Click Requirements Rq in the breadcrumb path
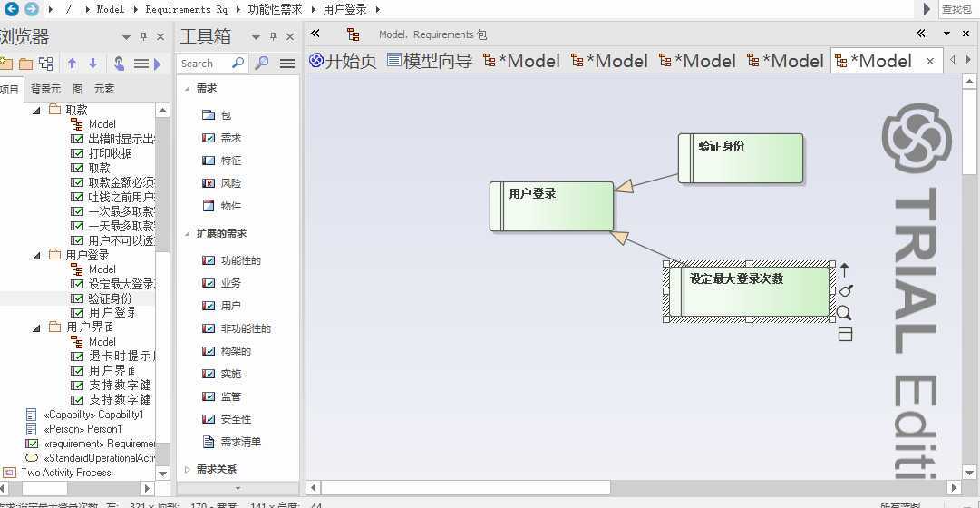The height and width of the screenshot is (508, 980). tap(186, 9)
